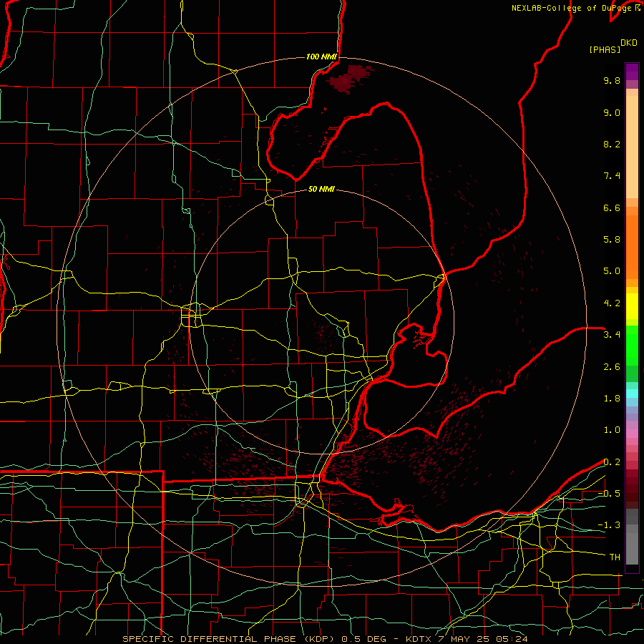Select the 5.0 scale value
This screenshot has width=644, height=644.
612,271
